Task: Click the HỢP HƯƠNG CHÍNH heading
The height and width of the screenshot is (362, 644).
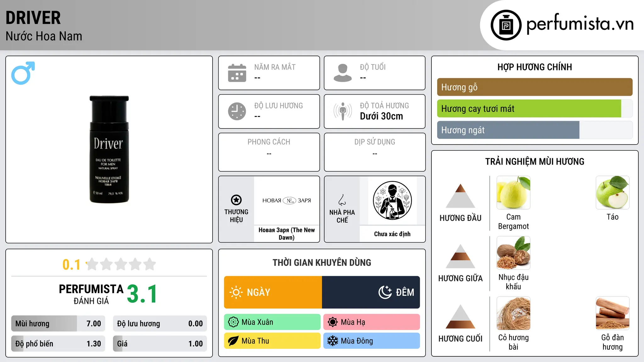Action: coord(535,67)
